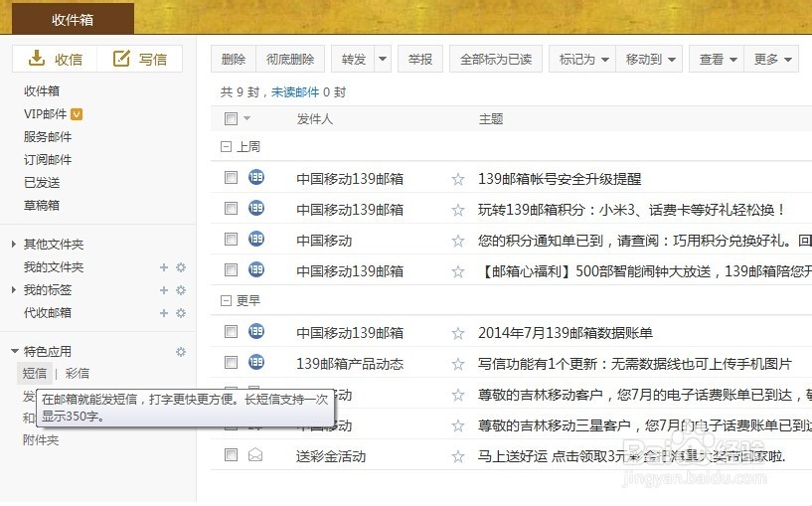Star the 【邮箱心福利】500部智能闹钟 email
812x506 pixels.
pos(458,271)
